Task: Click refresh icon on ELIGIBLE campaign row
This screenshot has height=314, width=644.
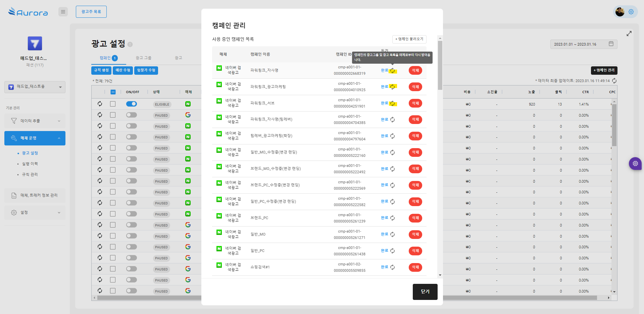Action: [100, 104]
